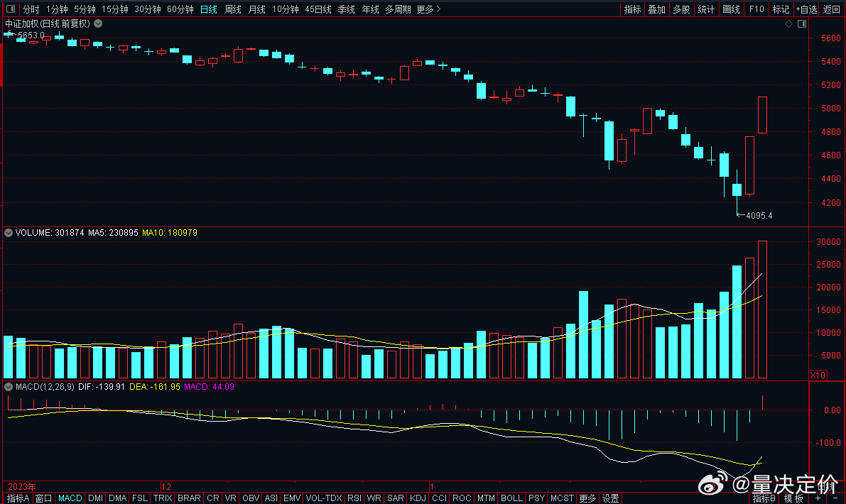Click the 4095.4 low price marker
Image resolution: width=846 pixels, height=504 pixels.
[759, 216]
